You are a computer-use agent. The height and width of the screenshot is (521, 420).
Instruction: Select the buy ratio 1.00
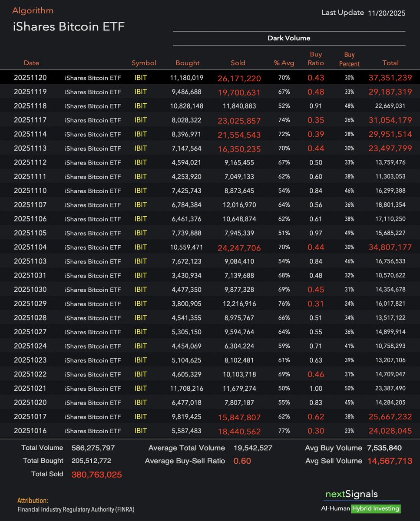pyautogui.click(x=316, y=388)
